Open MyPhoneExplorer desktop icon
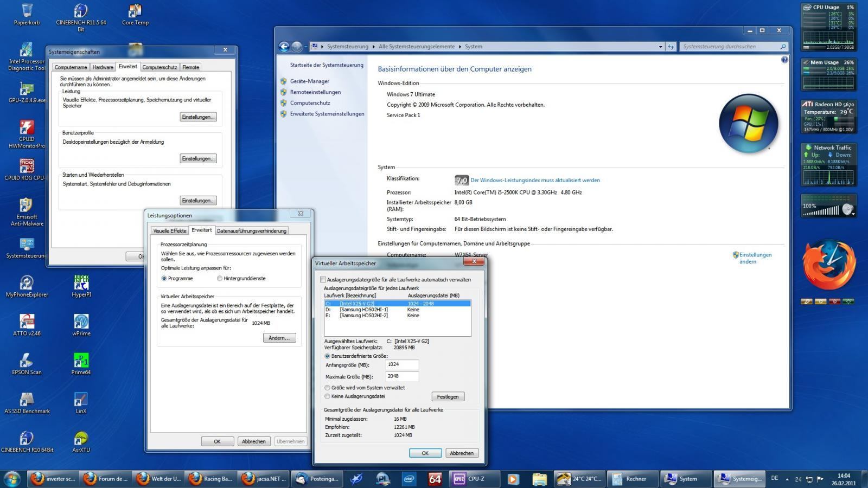868x488 pixels. point(27,286)
